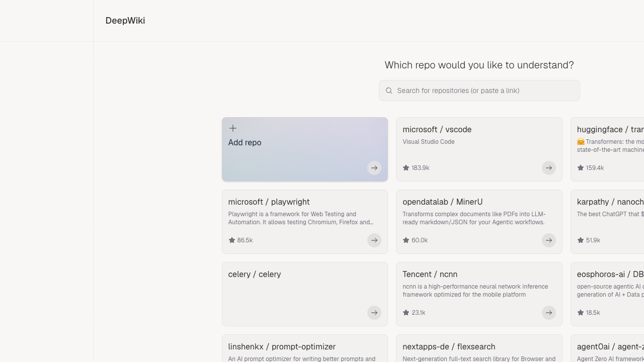This screenshot has width=644, height=362.
Task: Open the linshenkx / prompt-optimizer repo title
Action: (x=282, y=347)
